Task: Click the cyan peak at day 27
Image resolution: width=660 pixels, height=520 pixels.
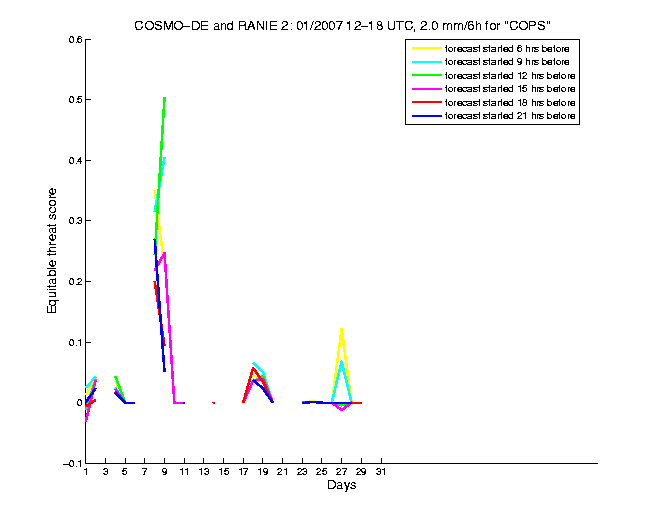Action: [x=342, y=362]
